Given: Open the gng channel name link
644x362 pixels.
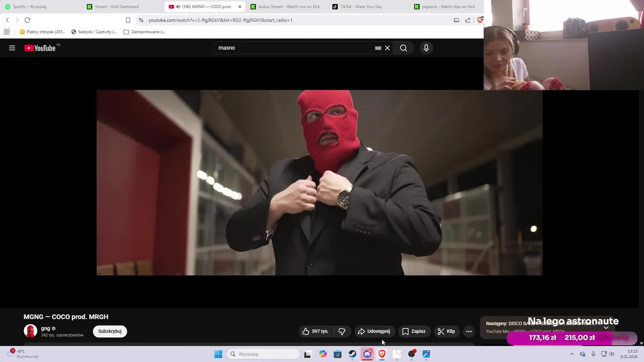Looking at the screenshot, I should coord(46,328).
